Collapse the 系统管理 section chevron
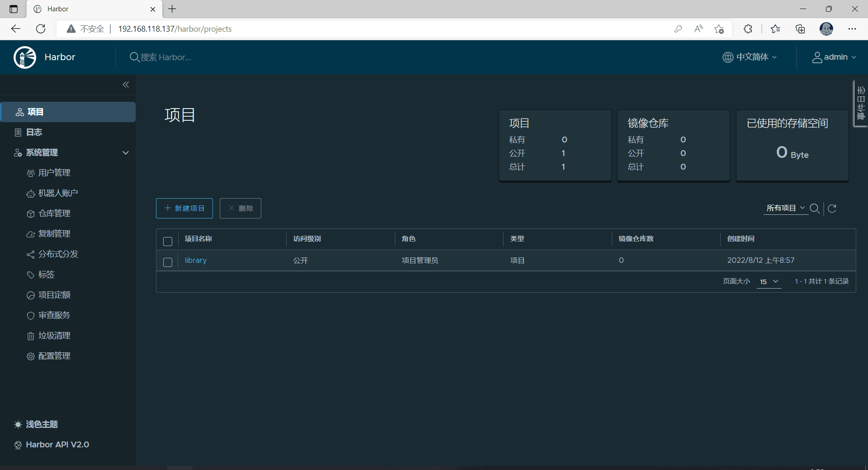Viewport: 868px width, 470px height. point(126,153)
